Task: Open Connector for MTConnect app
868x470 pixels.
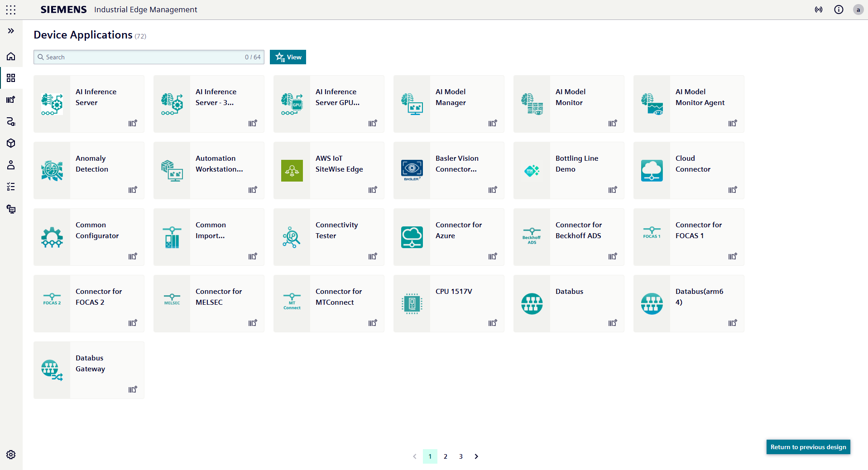Action: (329, 303)
